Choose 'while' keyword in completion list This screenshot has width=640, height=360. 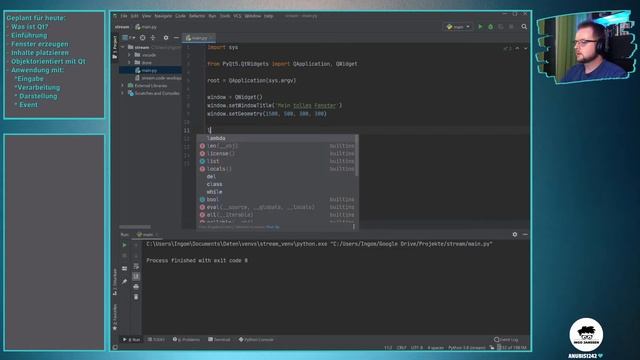click(x=276, y=192)
